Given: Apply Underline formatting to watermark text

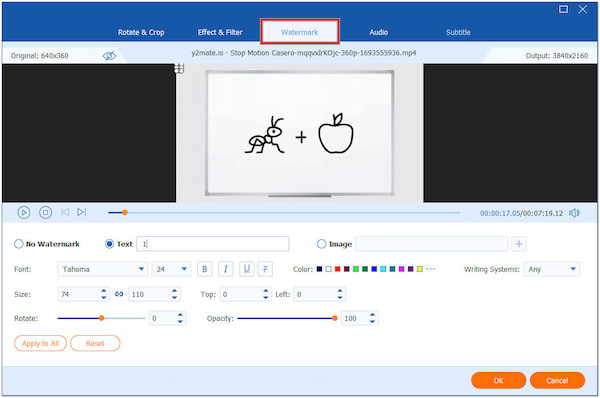Looking at the screenshot, I should coord(247,269).
